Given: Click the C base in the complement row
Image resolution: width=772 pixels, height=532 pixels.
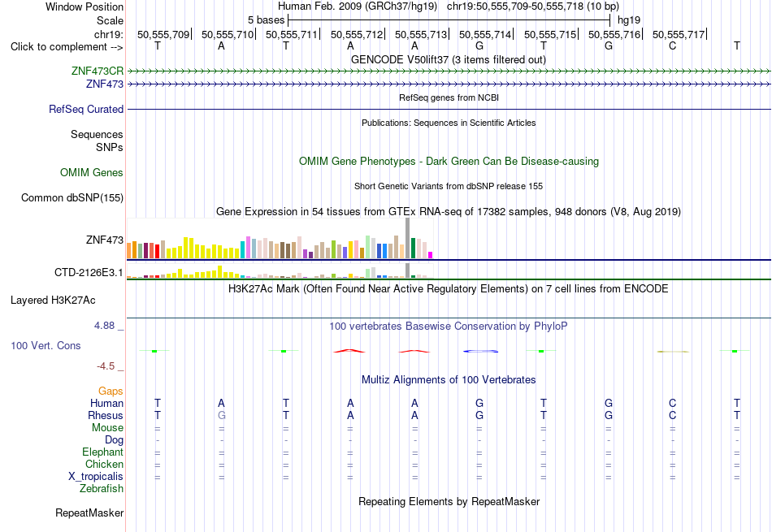Looking at the screenshot, I should 673,45.
